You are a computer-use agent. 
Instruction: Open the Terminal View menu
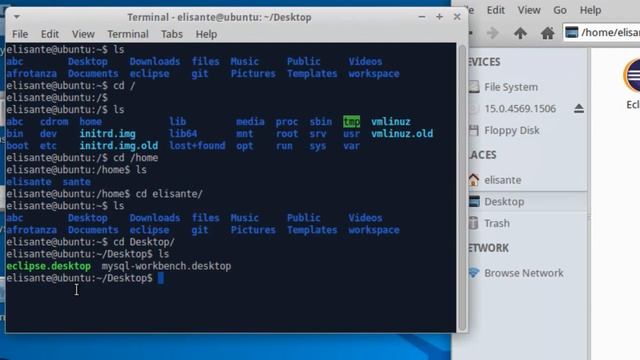pyautogui.click(x=83, y=34)
